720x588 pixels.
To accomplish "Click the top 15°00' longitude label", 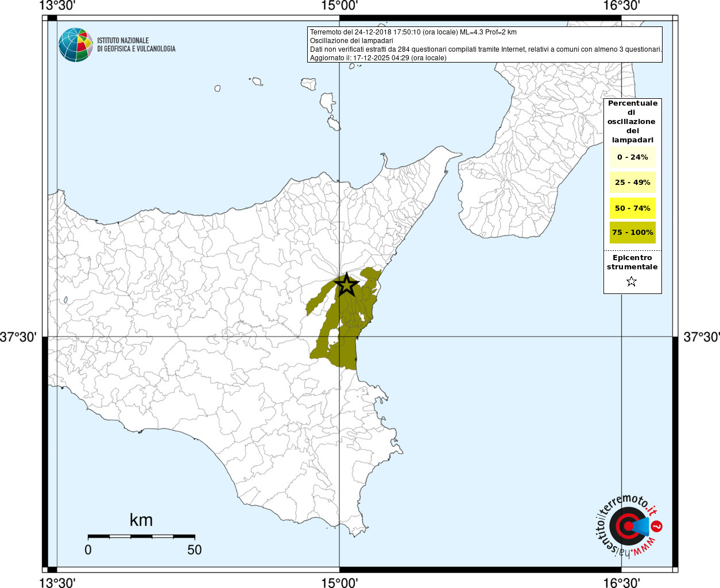I will (x=339, y=6).
